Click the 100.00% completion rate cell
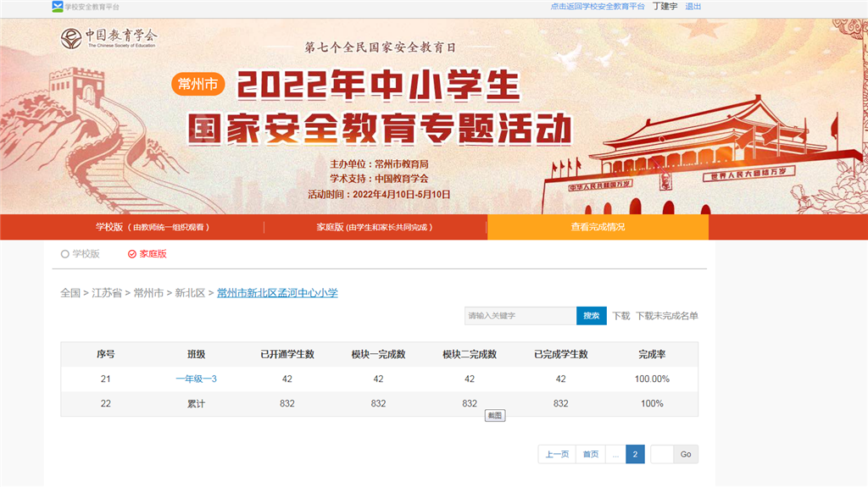This screenshot has height=487, width=868. coord(652,379)
